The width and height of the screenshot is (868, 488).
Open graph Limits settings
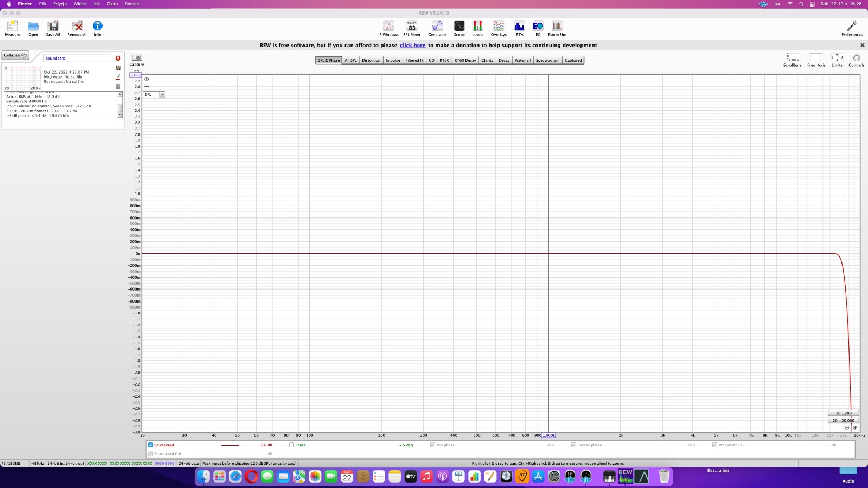(x=837, y=60)
